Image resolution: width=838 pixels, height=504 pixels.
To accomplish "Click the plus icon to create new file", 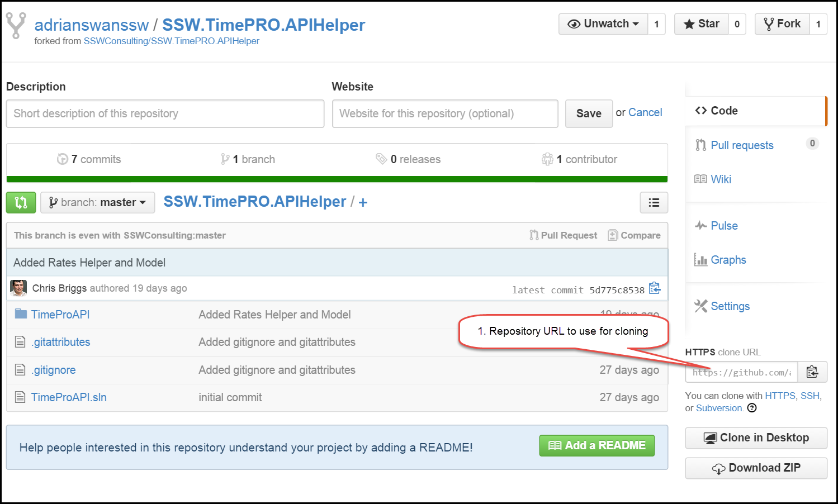I will coord(363,202).
